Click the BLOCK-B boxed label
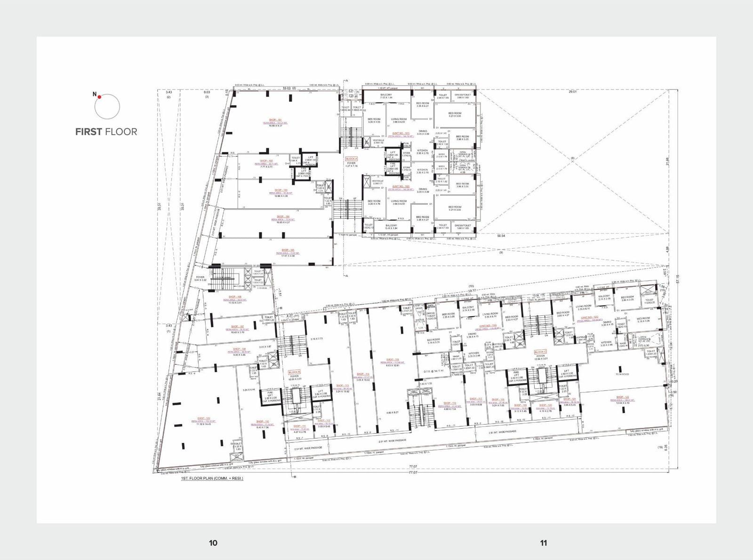 tap(295, 372)
